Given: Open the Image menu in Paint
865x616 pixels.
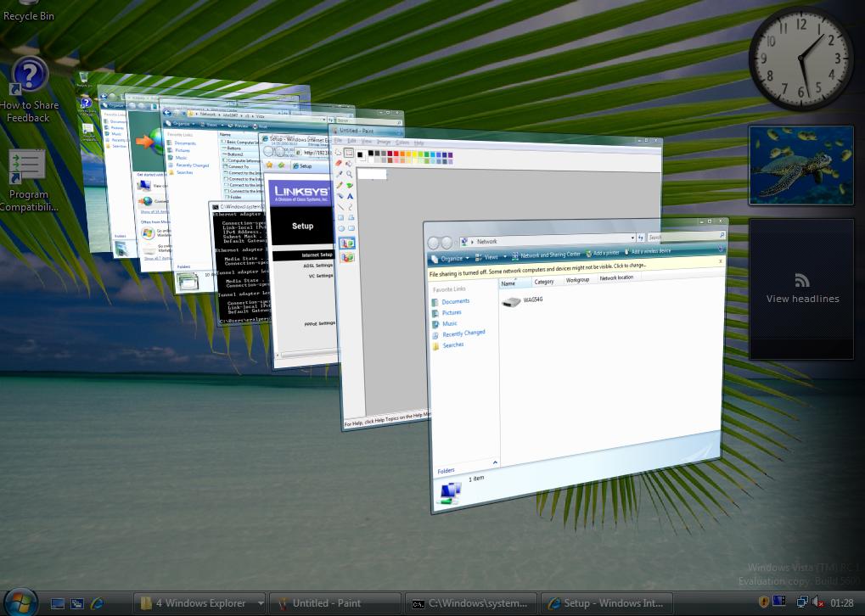Looking at the screenshot, I should [x=384, y=142].
